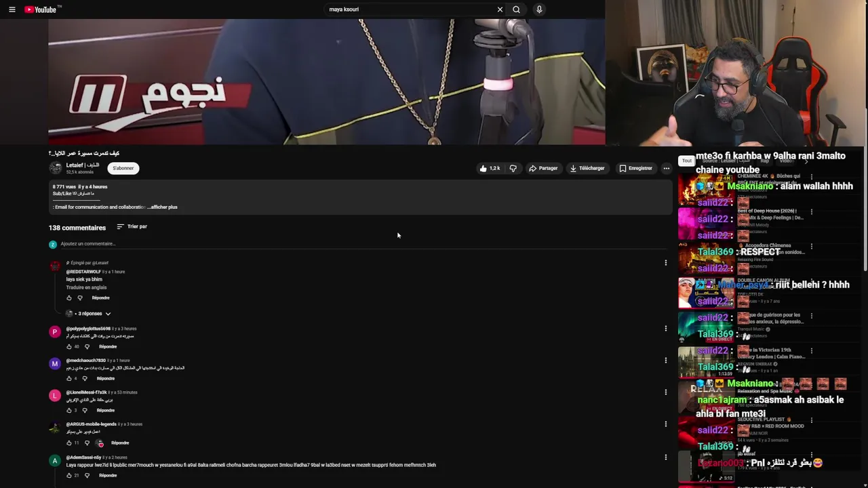Like the @REDSTARWOLF pinned comment
The image size is (868, 488).
68,298
